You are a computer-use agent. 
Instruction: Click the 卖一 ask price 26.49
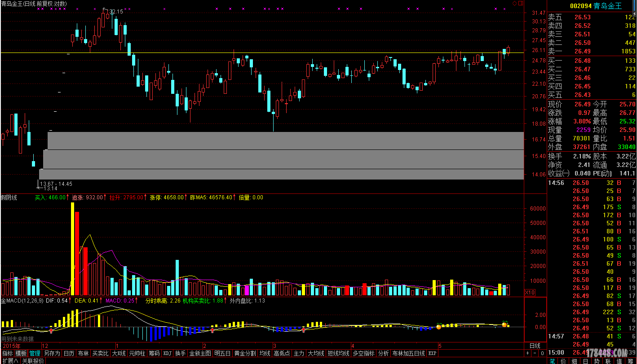pos(582,51)
